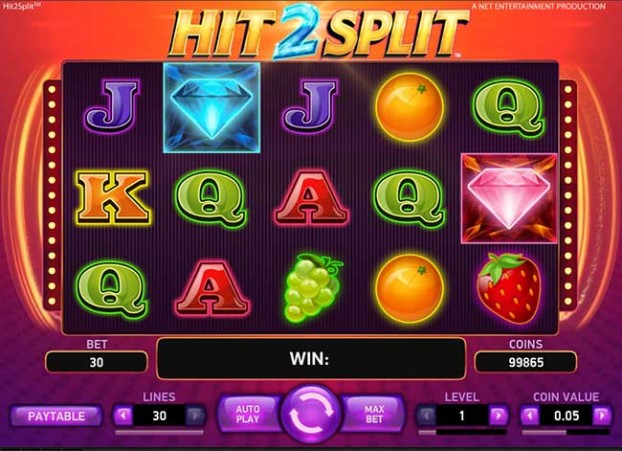Image resolution: width=622 pixels, height=451 pixels.
Task: Place the Max Bet
Action: click(x=374, y=414)
